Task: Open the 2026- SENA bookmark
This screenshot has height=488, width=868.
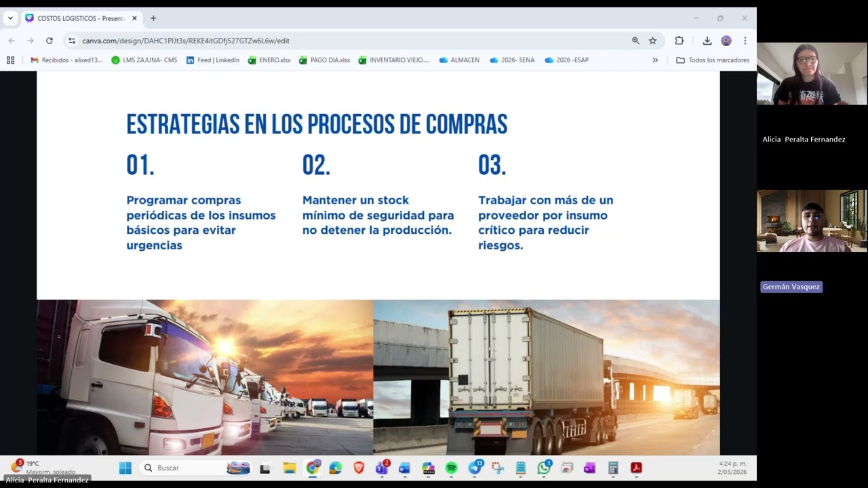Action: tap(512, 60)
